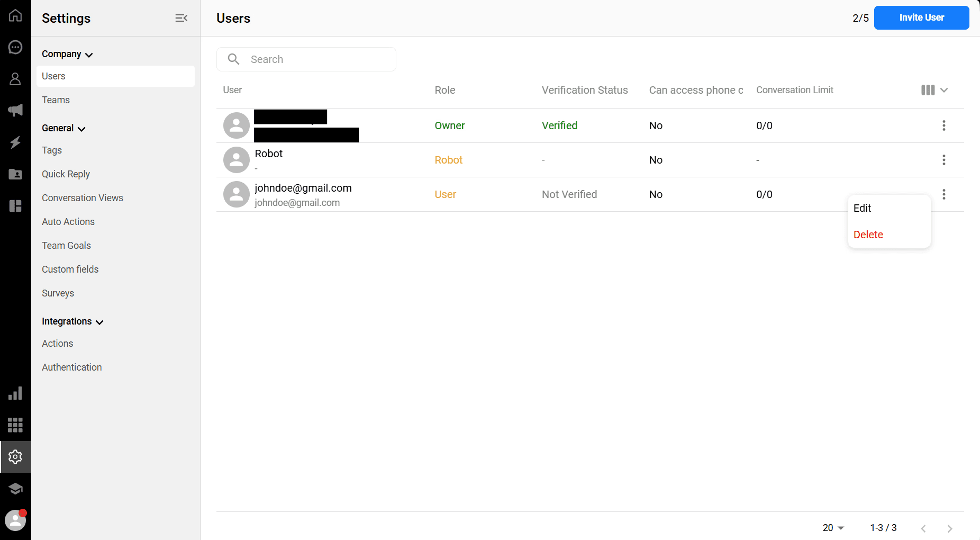
Task: Collapse the Integrations section
Action: click(x=72, y=321)
